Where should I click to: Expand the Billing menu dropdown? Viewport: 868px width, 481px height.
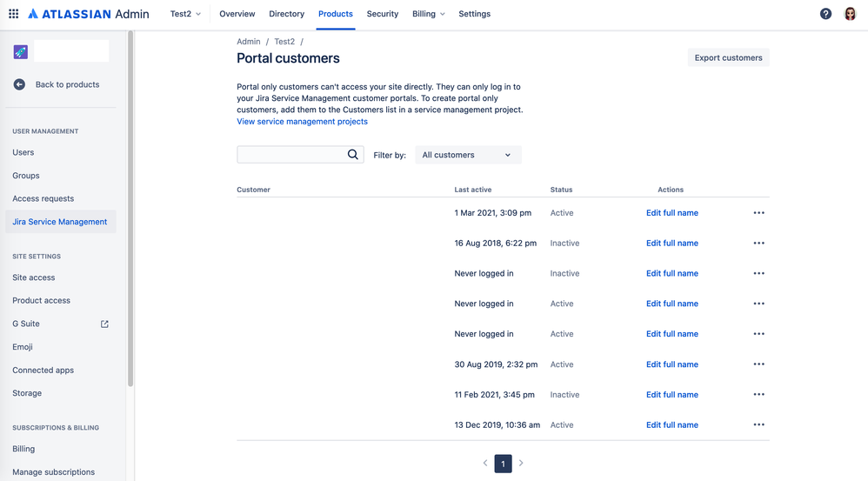[x=429, y=14]
